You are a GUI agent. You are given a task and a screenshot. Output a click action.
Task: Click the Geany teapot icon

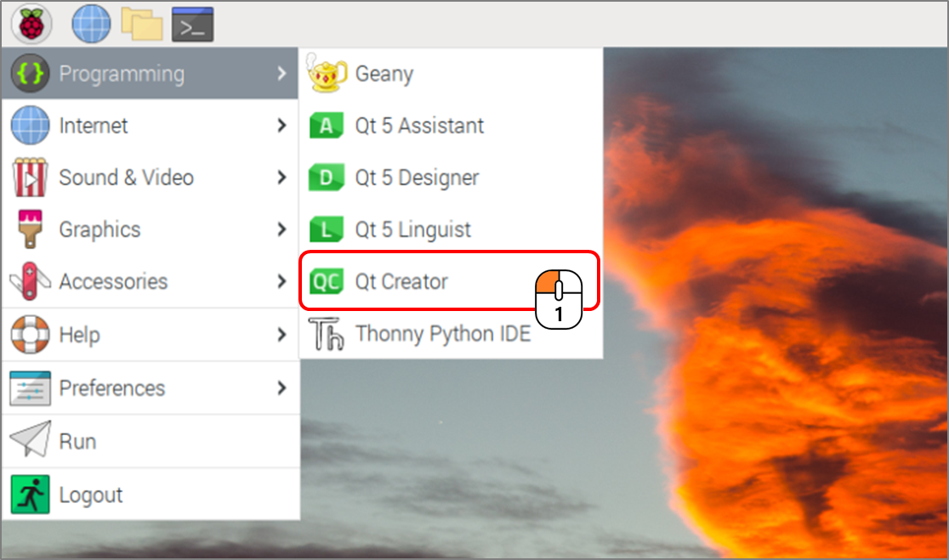(x=327, y=72)
